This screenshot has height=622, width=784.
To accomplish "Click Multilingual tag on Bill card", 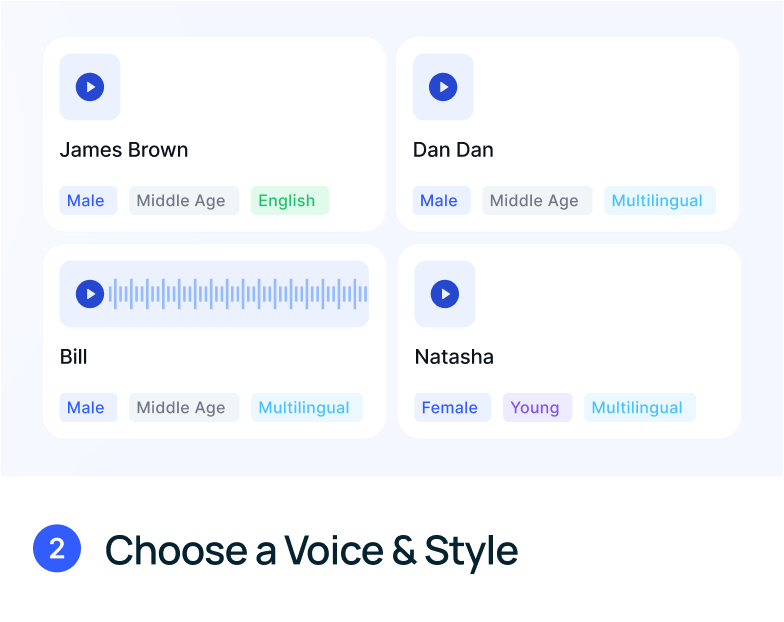I will (304, 408).
